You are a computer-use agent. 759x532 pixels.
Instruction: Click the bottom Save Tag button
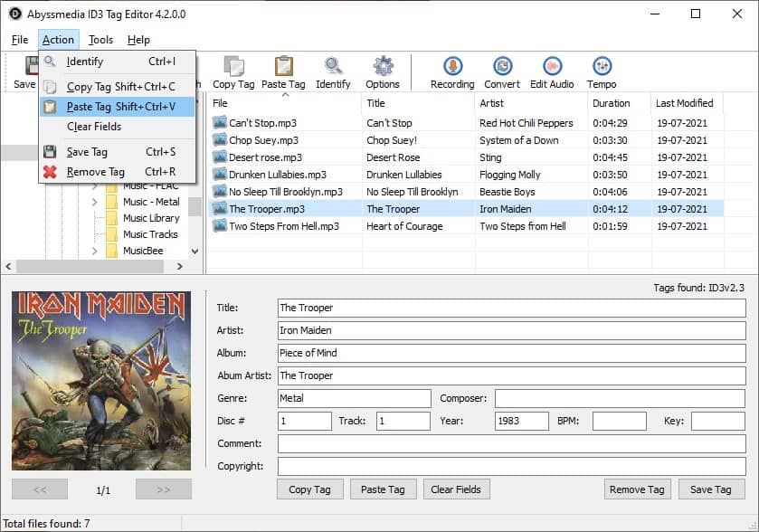pos(710,489)
